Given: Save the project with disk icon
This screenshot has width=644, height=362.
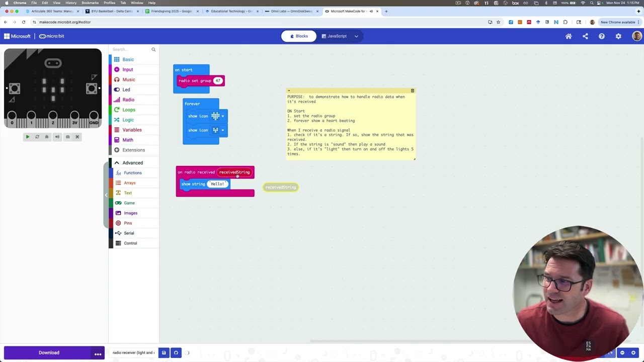Looking at the screenshot, I should [164, 352].
